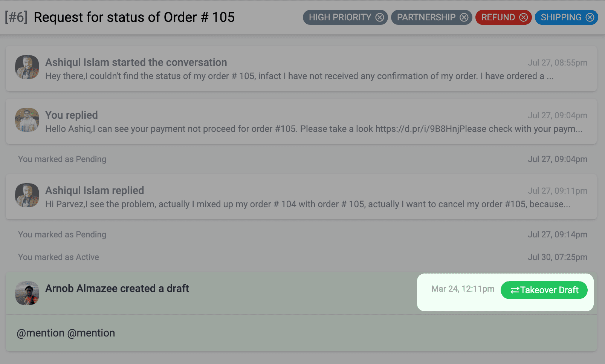Click the draft text with @mention
Screen dimensions: 605x364
coord(66,333)
